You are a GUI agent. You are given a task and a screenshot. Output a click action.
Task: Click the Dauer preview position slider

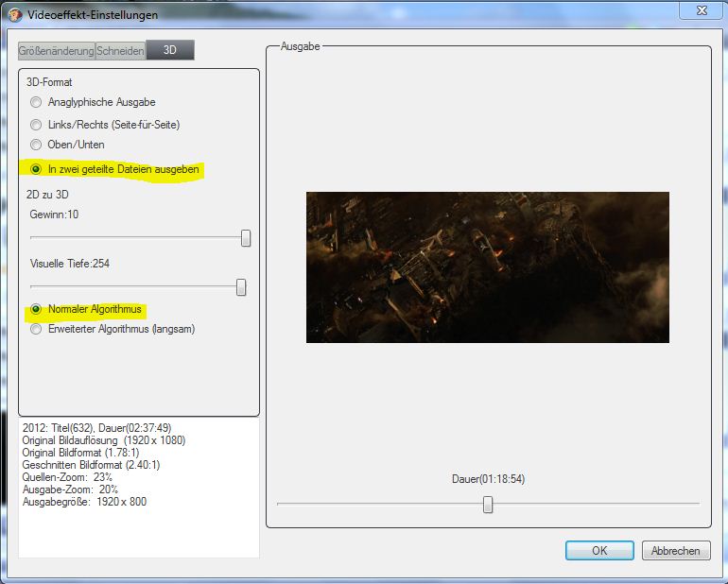coord(488,505)
